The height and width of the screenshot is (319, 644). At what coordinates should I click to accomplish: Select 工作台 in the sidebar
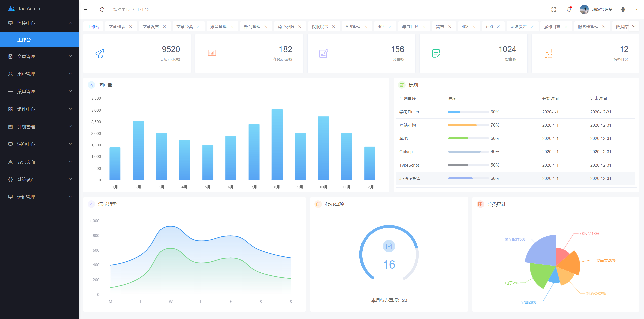coord(24,40)
